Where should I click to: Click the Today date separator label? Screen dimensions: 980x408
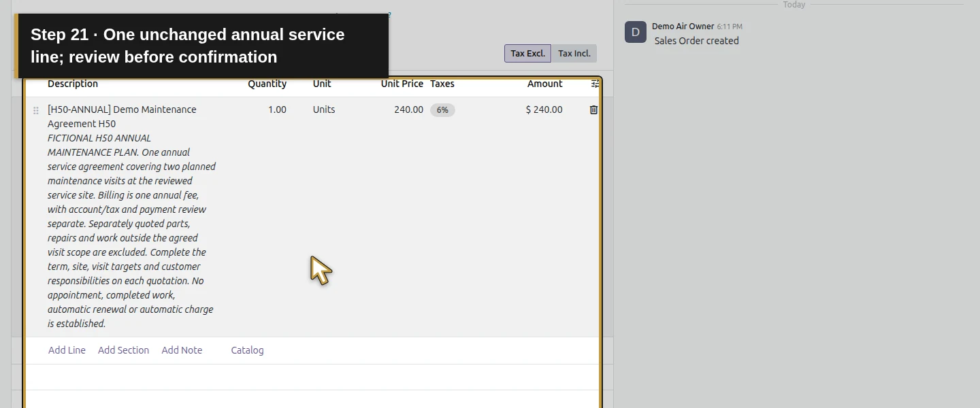[794, 5]
